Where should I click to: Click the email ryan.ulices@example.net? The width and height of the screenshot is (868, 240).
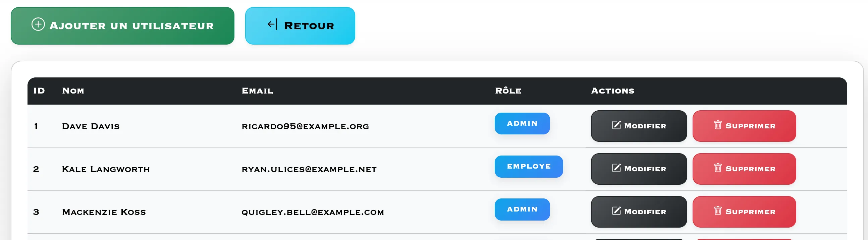coord(309,169)
